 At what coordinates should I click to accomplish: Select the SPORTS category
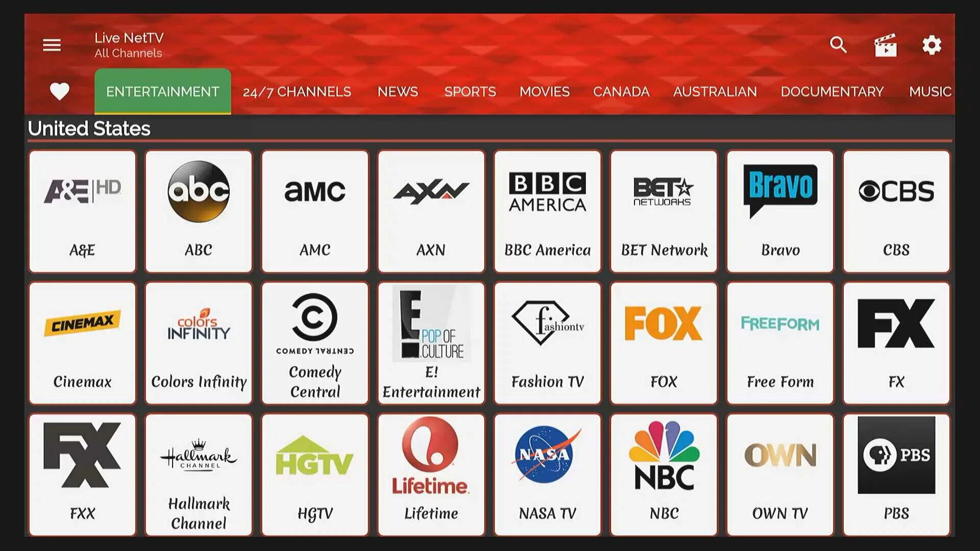pos(470,91)
